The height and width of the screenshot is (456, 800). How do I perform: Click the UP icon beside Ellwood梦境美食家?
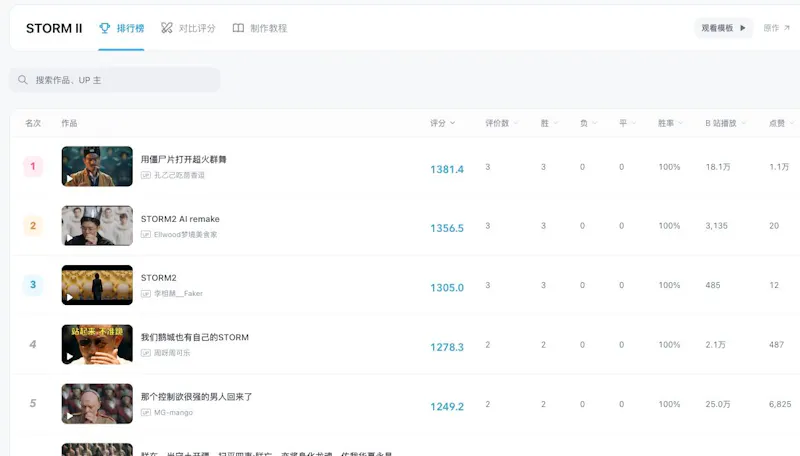pyautogui.click(x=146, y=234)
